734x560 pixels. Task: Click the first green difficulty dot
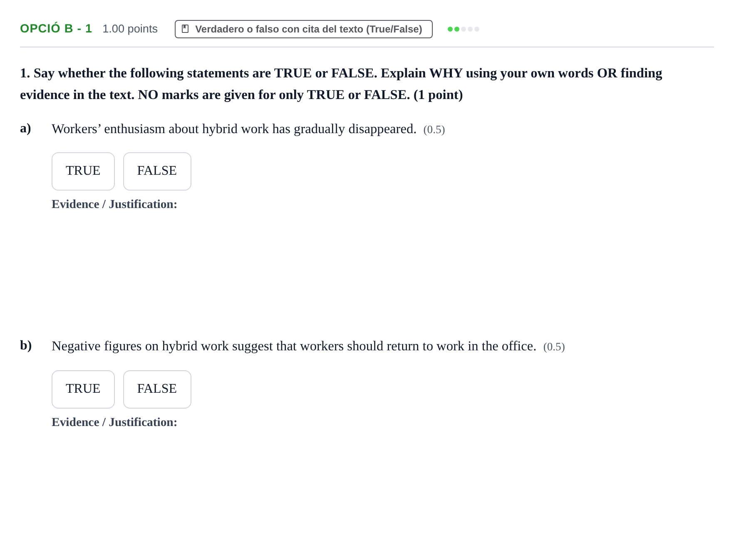pos(450,29)
